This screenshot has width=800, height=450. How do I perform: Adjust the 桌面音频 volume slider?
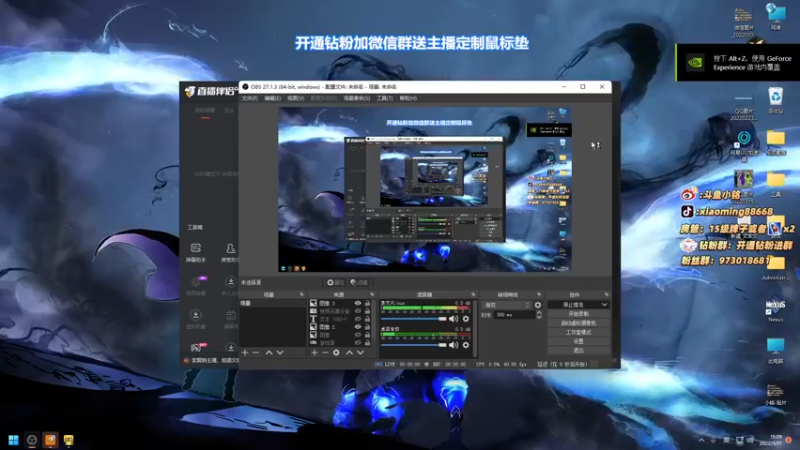[413, 345]
